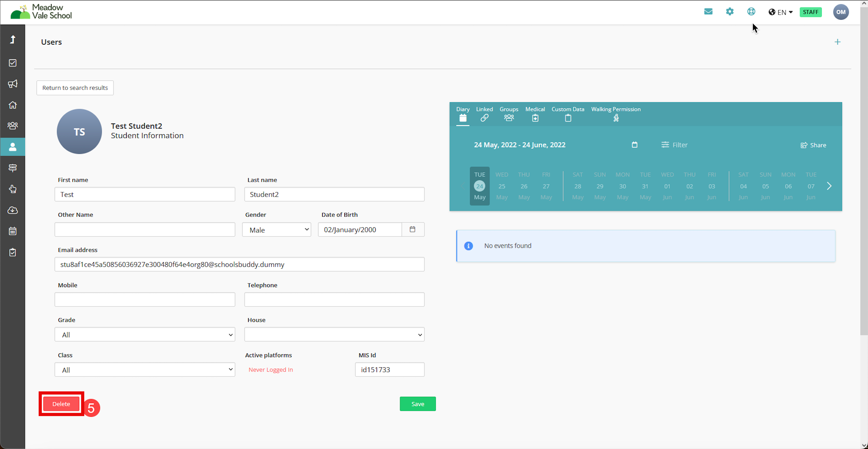Open the mail envelope icon in header
This screenshot has height=449, width=868.
(x=708, y=12)
